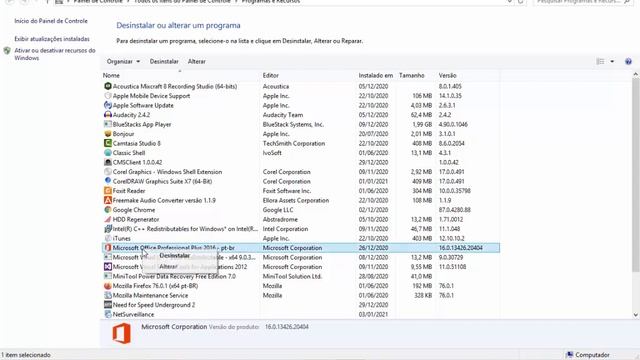This screenshot has height=360, width=640.
Task: Open the Organizar dropdown menu
Action: coord(123,62)
